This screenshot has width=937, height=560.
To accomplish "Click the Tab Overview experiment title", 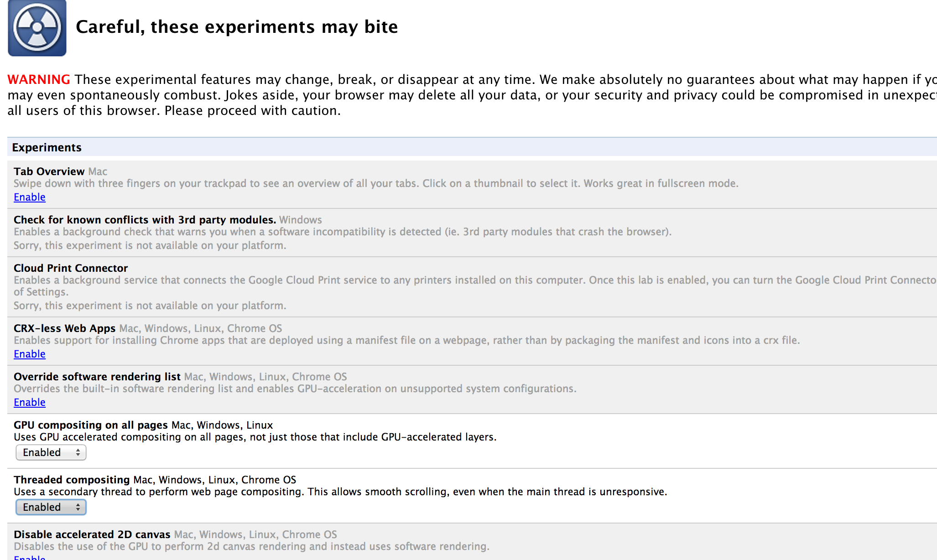I will 49,171.
